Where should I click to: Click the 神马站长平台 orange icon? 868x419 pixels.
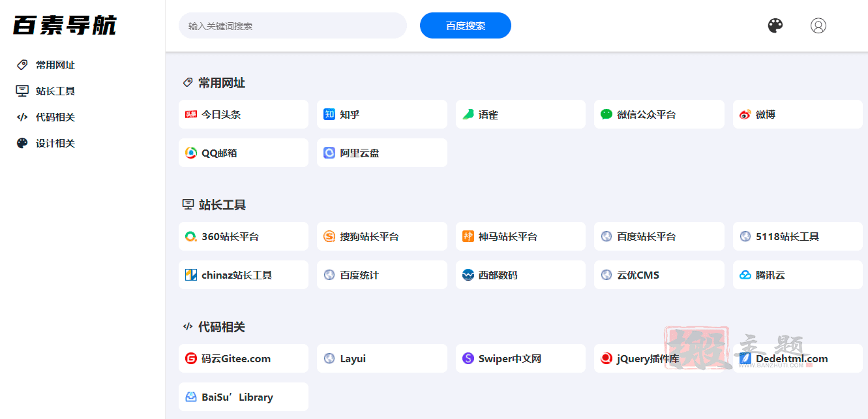coord(468,236)
